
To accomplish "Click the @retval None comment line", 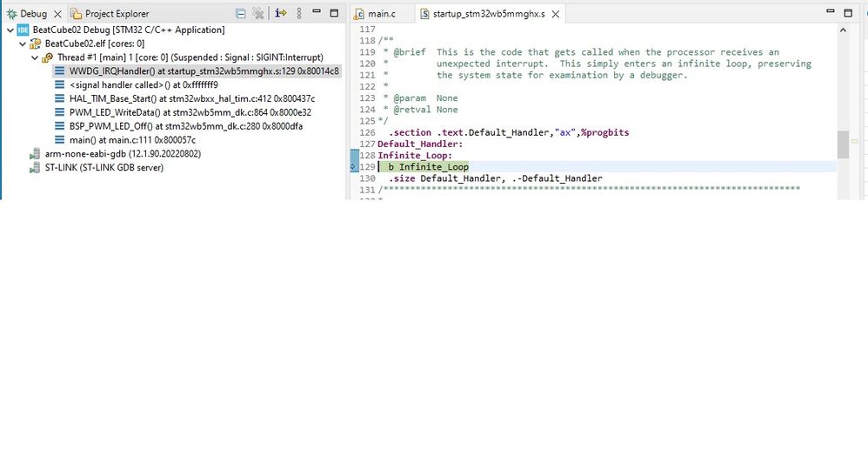I will click(420, 110).
